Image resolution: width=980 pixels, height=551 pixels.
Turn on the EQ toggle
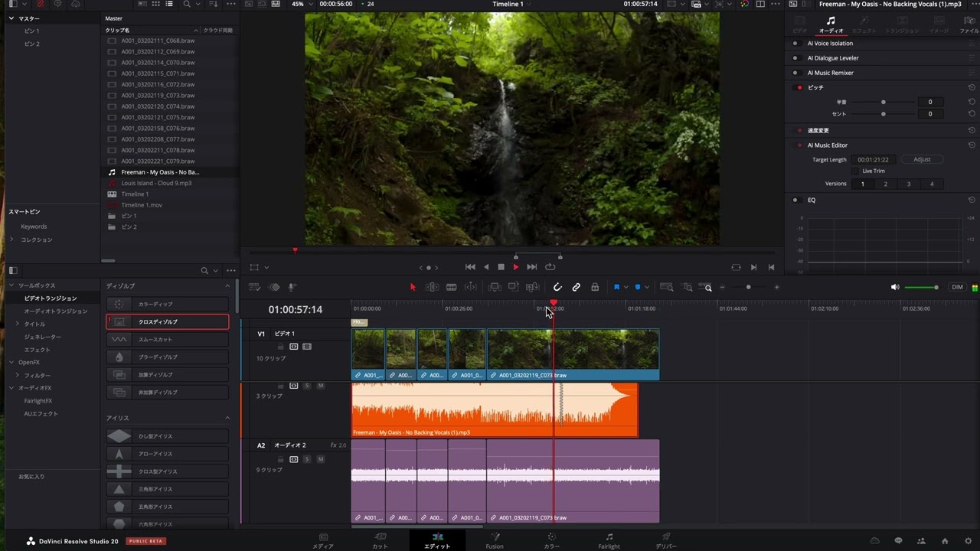point(795,200)
